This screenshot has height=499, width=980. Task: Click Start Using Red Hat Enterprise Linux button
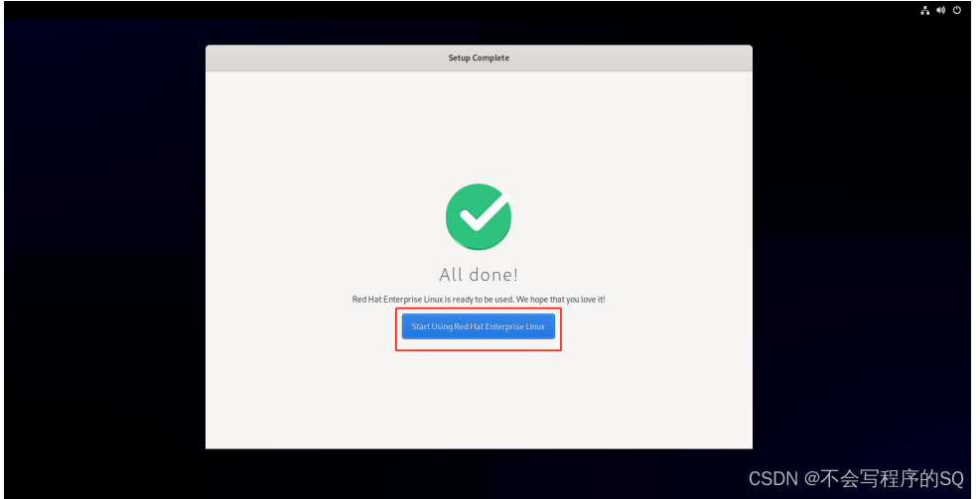(479, 326)
